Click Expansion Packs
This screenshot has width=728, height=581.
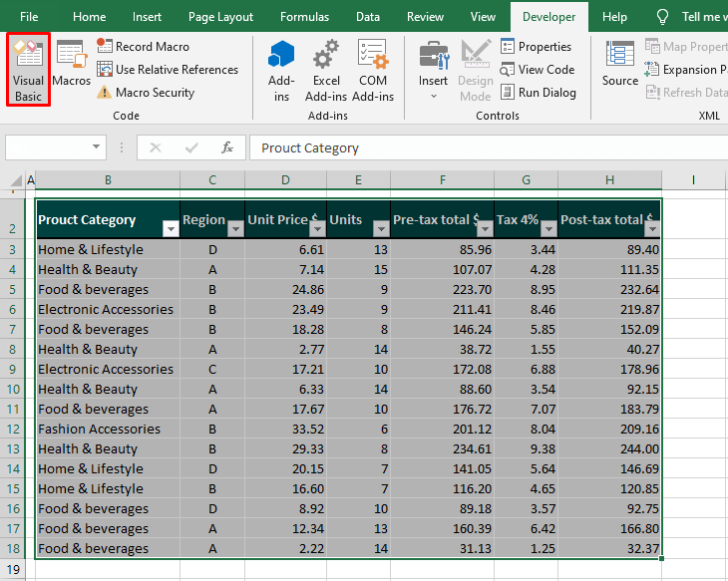(x=686, y=70)
